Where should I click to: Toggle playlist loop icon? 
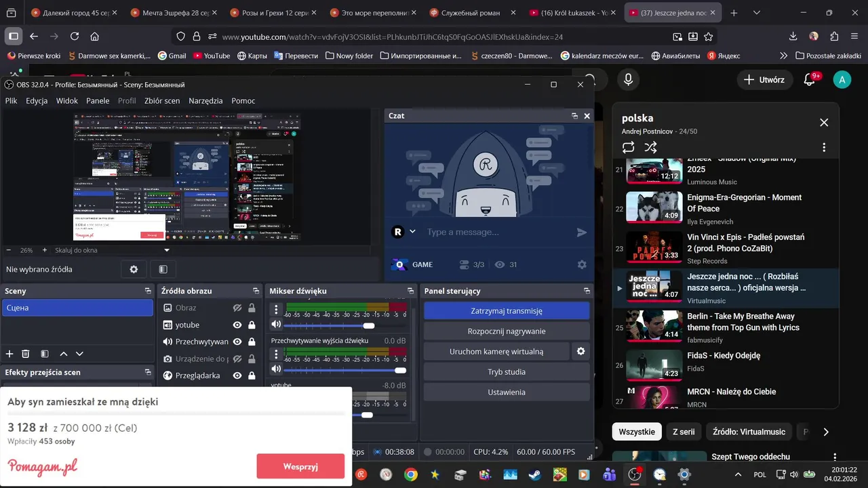[628, 147]
